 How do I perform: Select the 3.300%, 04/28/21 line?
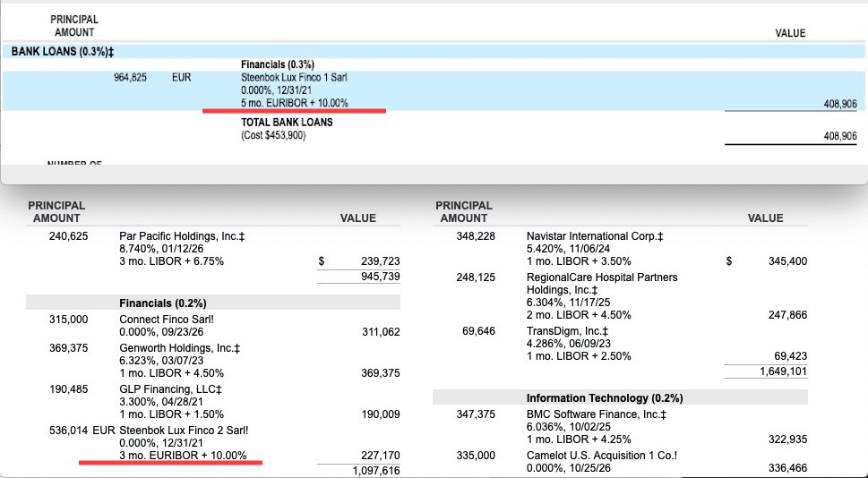click(161, 402)
